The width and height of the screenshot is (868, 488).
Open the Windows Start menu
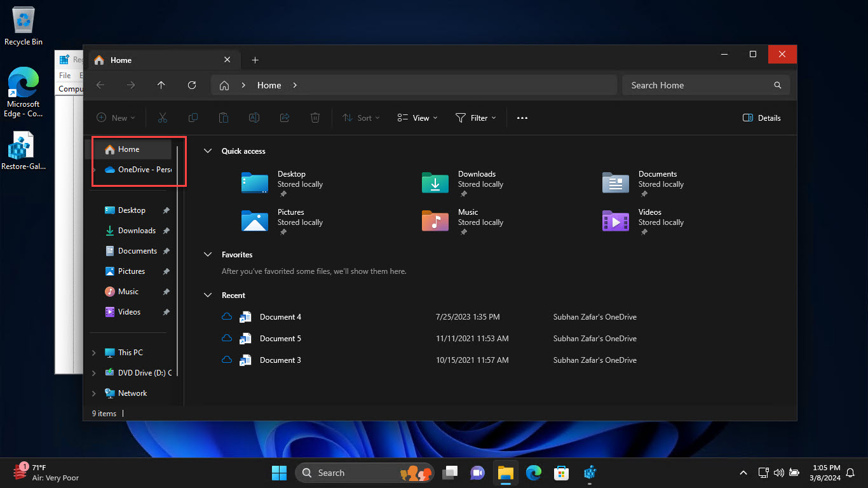point(279,473)
